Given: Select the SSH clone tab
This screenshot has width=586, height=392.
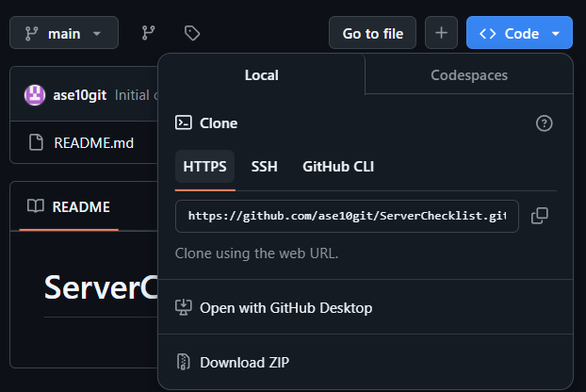Looking at the screenshot, I should [264, 167].
